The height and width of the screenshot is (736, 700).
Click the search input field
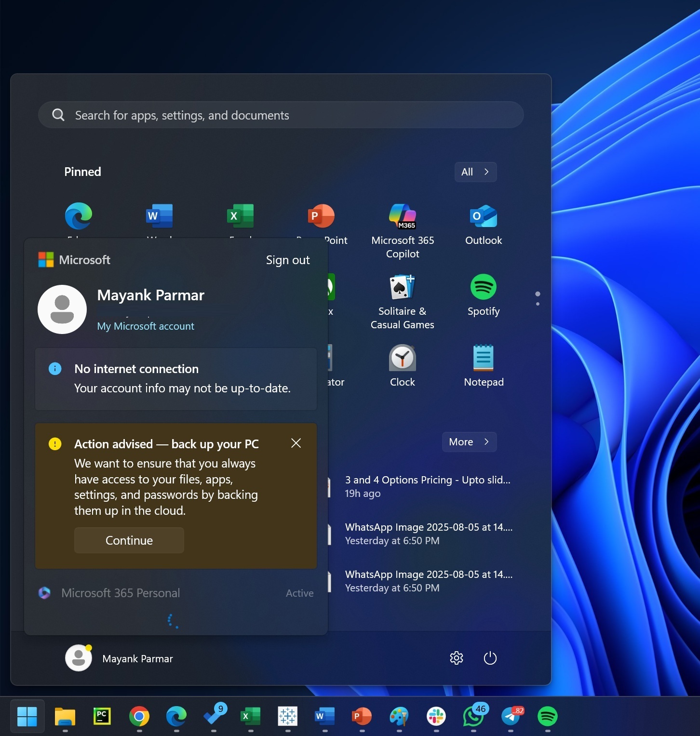(281, 115)
